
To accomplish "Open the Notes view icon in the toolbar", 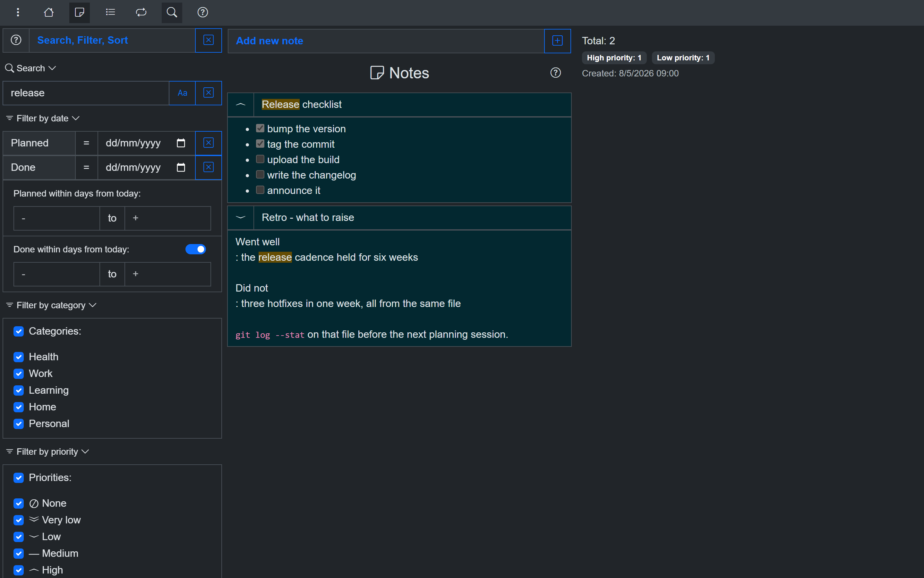I will point(80,12).
